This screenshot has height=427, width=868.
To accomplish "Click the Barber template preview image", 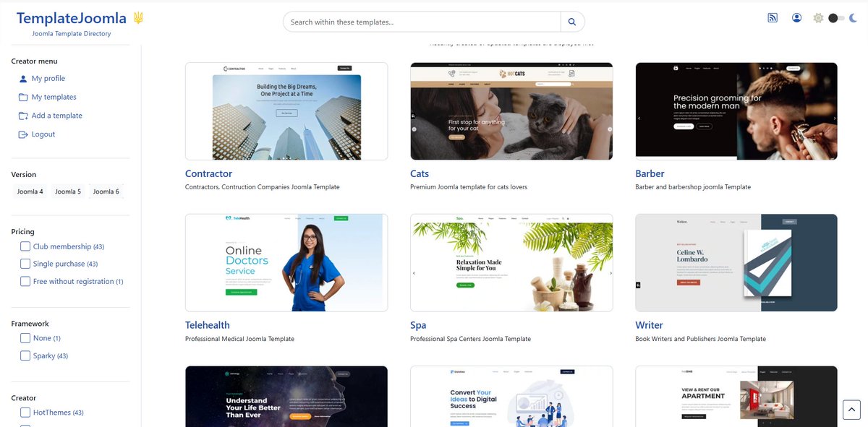I will (736, 111).
